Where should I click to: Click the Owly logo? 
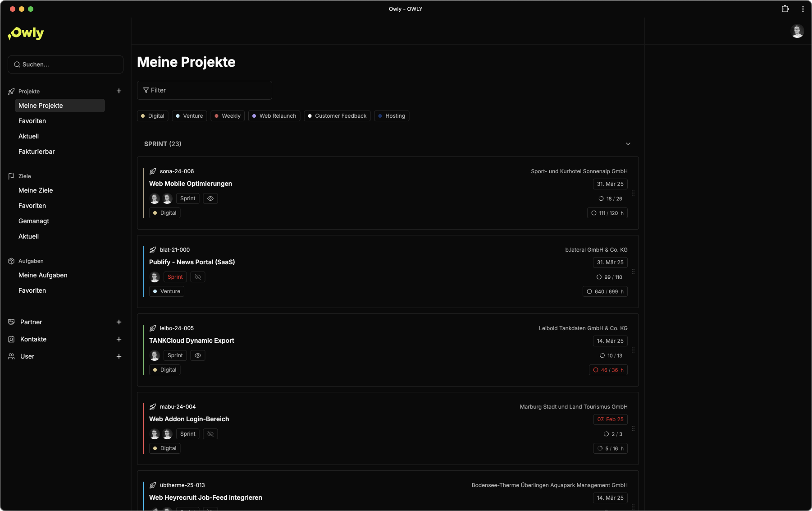[x=26, y=33]
